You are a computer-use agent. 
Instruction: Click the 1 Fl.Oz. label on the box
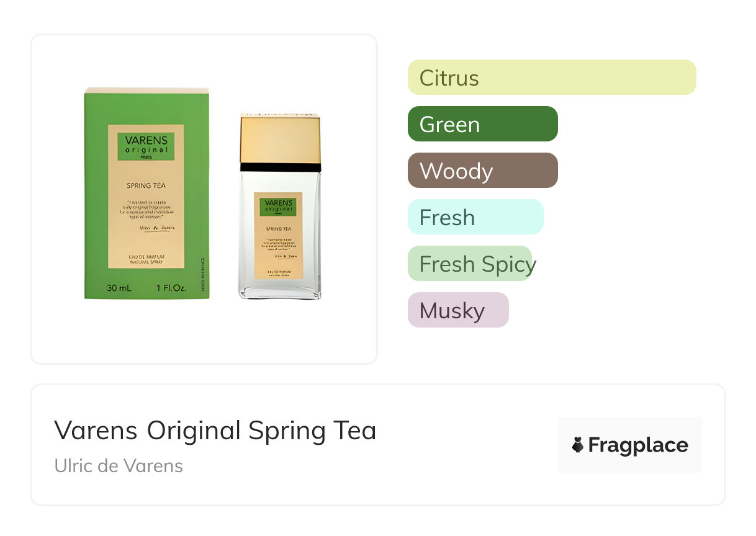(170, 288)
